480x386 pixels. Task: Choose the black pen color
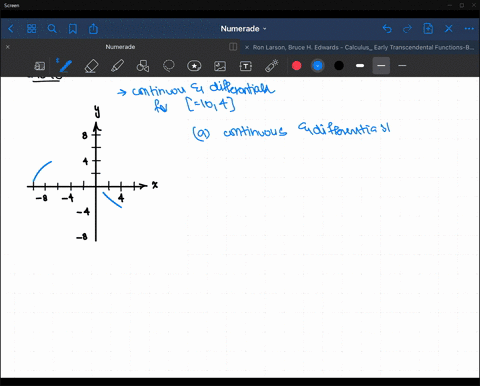pos(339,66)
